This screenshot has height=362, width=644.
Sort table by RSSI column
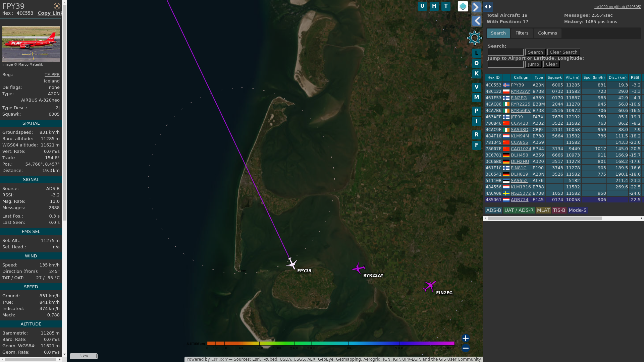coord(635,77)
